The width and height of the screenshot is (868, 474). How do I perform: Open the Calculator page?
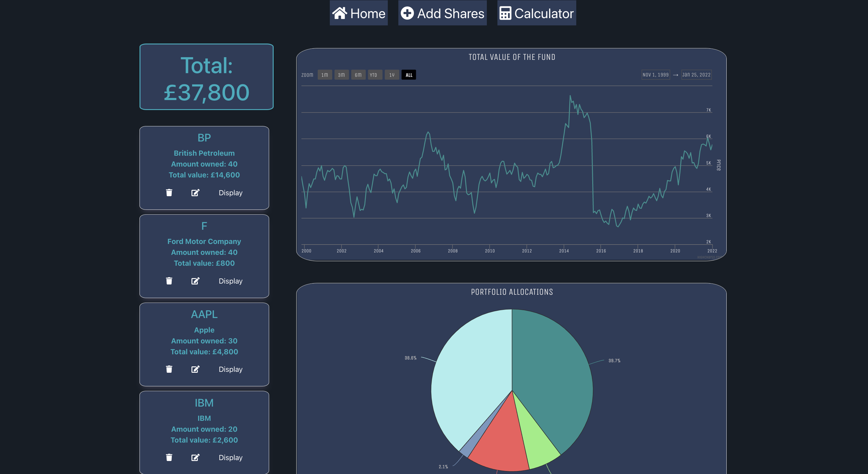pos(537,13)
